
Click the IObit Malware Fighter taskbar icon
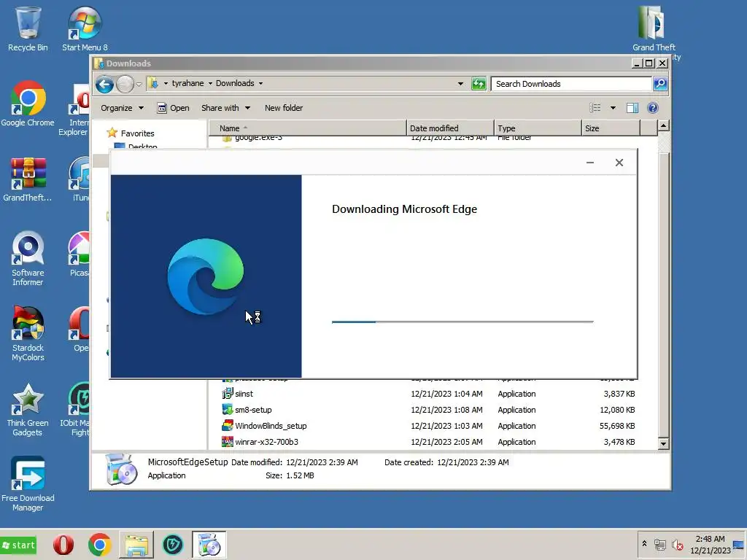coord(172,545)
